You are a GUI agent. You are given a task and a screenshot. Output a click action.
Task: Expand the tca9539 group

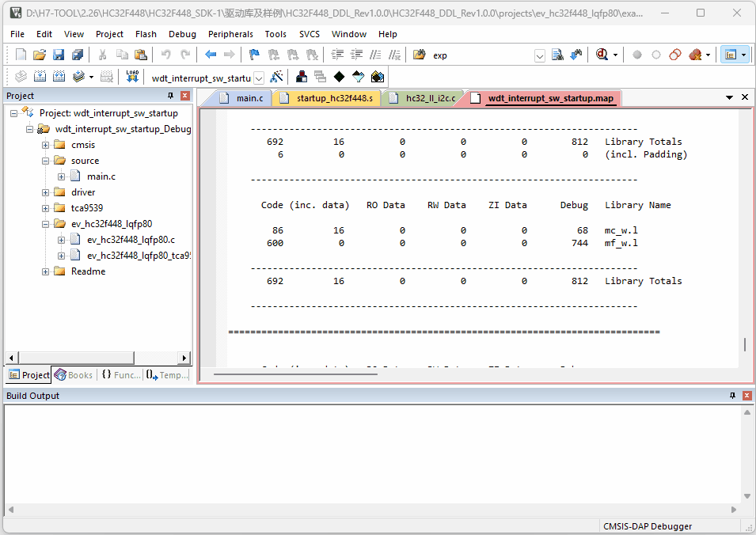click(45, 208)
